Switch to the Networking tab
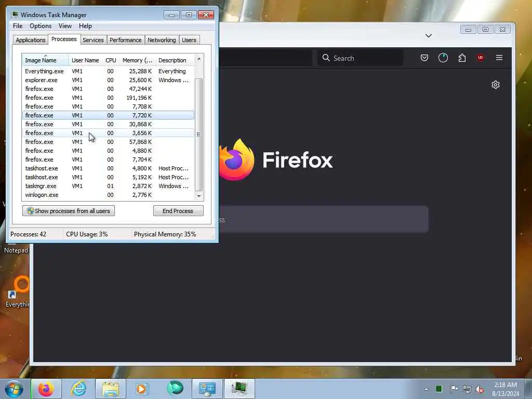532x399 pixels. (162, 40)
